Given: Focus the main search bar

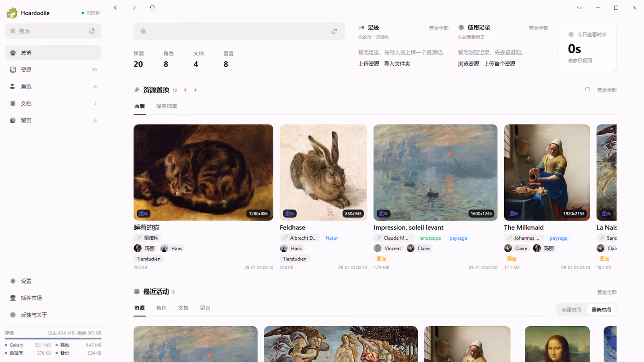Looking at the screenshot, I should (240, 31).
